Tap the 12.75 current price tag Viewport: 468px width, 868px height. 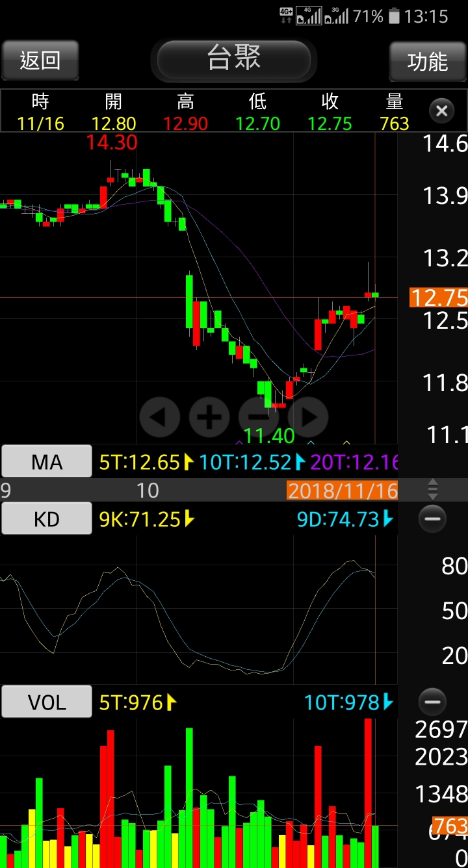[x=439, y=297]
